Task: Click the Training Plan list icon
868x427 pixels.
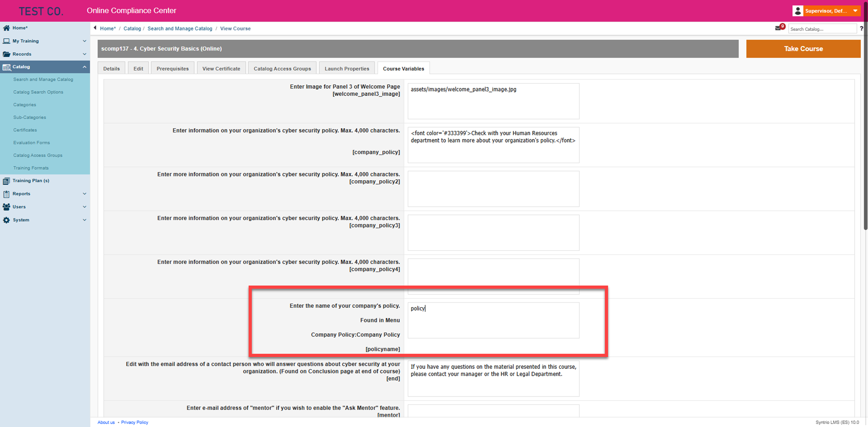Action: 6,181
